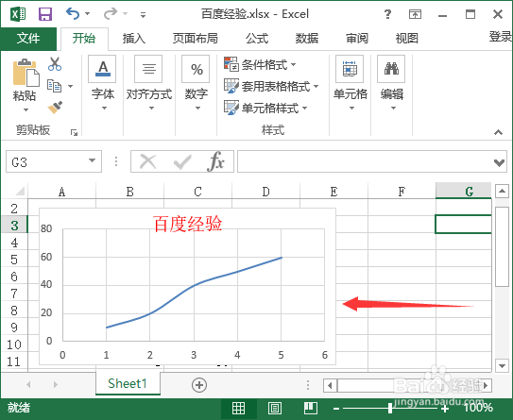Screen dimensions: 513x420
Task: Select the selected cell G3
Action: pos(464,225)
